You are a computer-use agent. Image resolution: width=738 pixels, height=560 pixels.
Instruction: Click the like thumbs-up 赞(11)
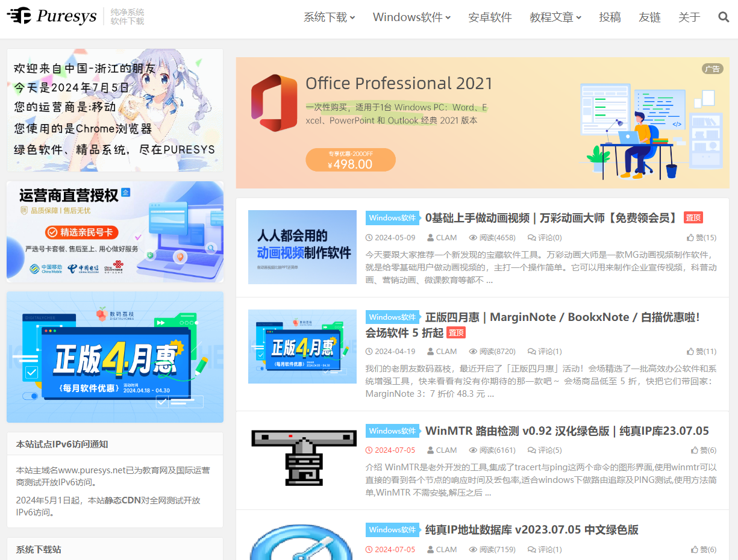[690, 352]
